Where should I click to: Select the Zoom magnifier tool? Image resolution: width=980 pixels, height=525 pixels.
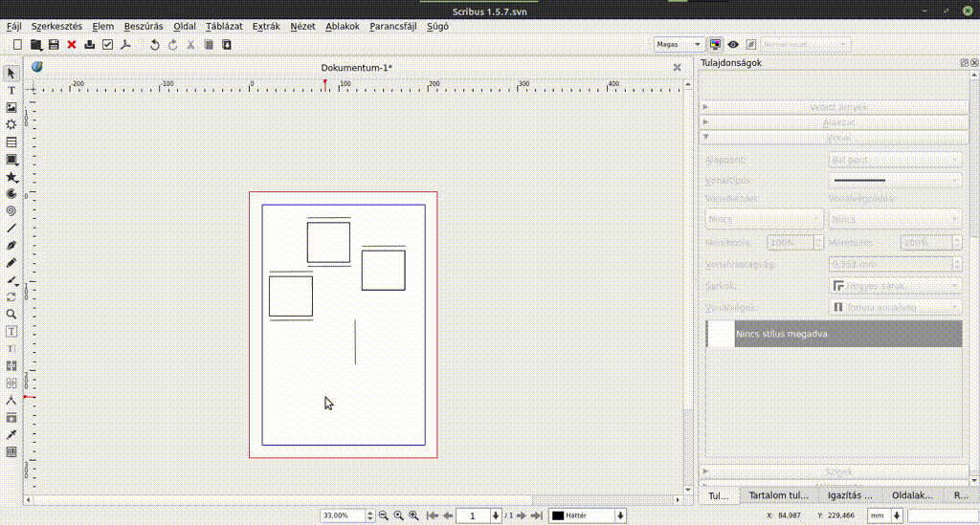coord(11,314)
